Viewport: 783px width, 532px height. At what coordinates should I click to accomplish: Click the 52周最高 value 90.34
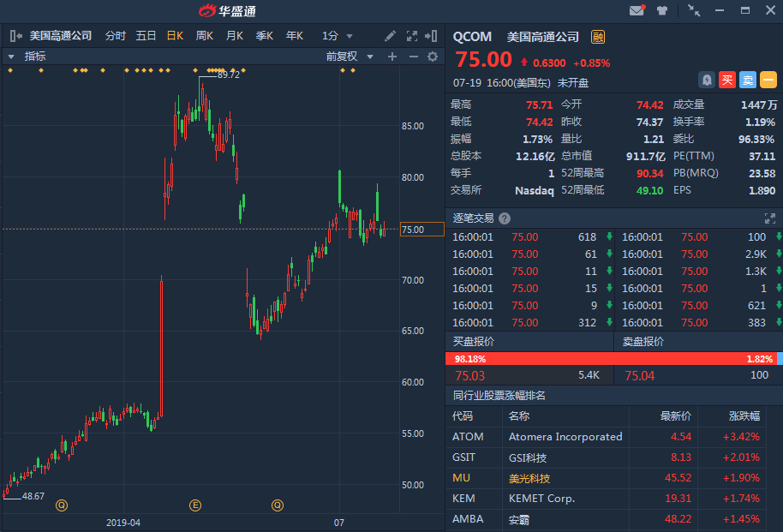click(x=649, y=173)
